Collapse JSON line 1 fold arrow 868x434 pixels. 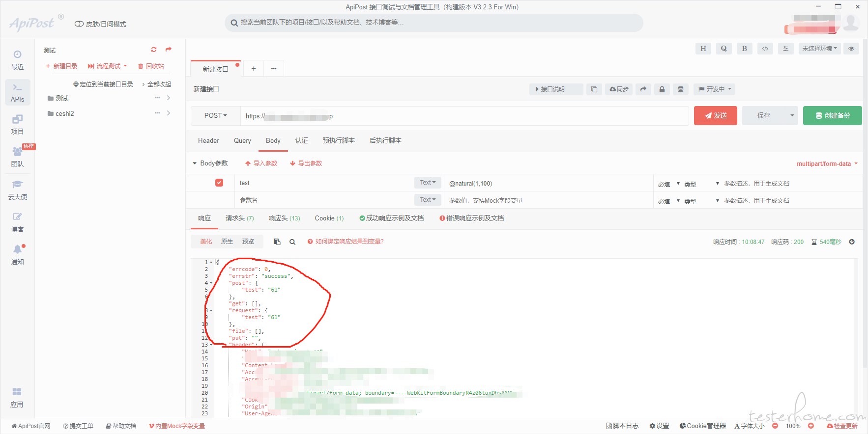pyautogui.click(x=211, y=263)
